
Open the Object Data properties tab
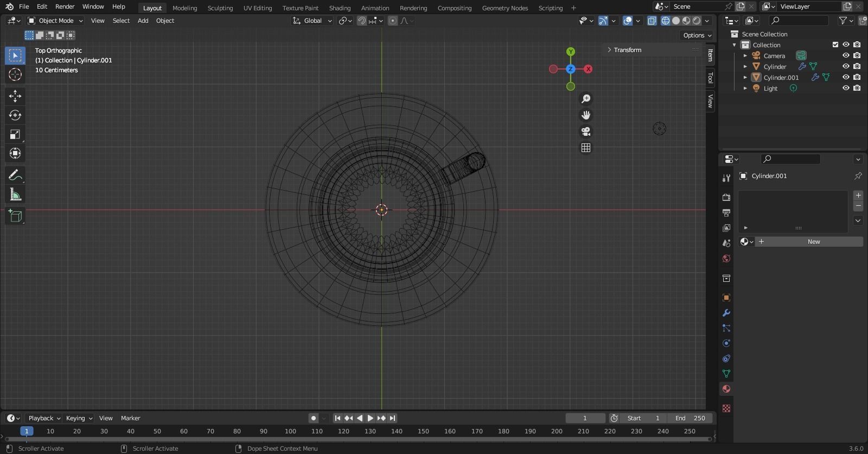point(726,374)
